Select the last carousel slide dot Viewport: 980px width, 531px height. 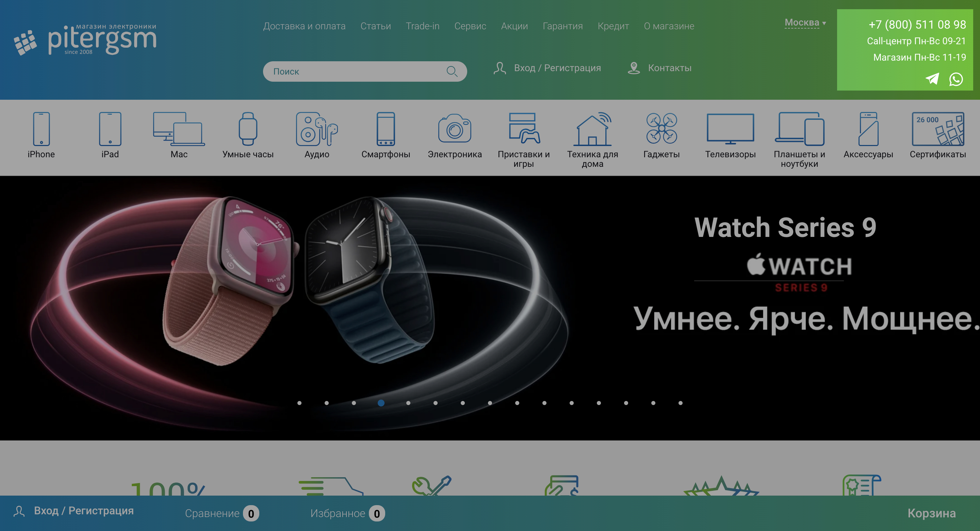(x=680, y=403)
